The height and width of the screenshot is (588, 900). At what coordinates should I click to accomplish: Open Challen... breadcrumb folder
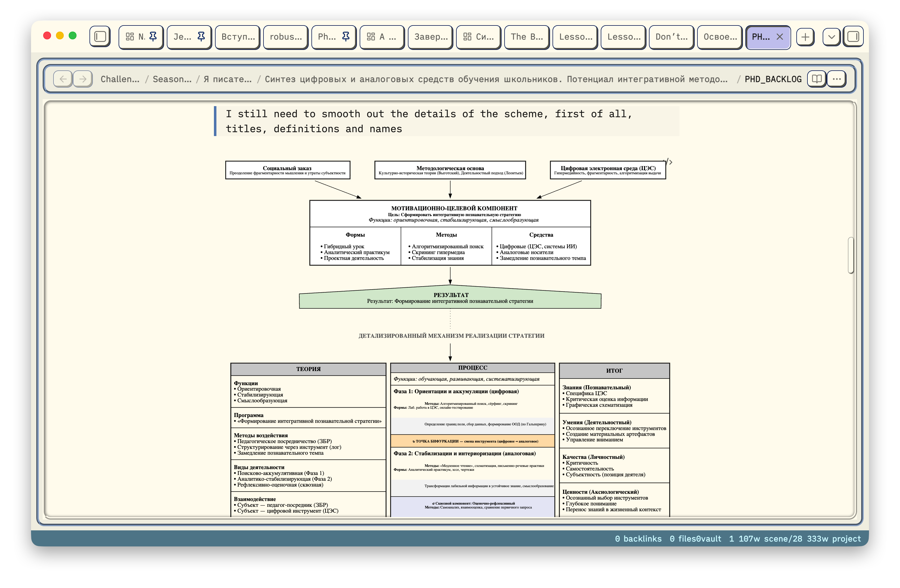120,79
